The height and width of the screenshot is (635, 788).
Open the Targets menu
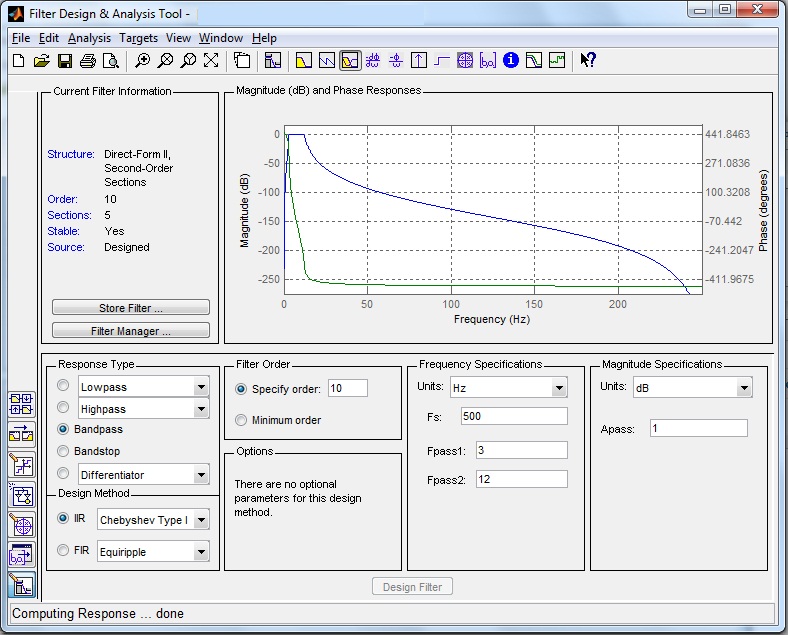[x=138, y=38]
